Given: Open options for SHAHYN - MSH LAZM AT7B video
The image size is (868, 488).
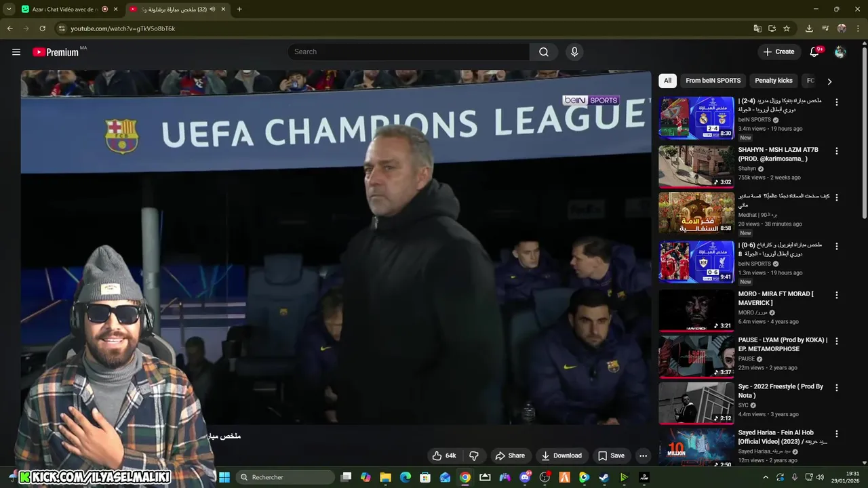Looking at the screenshot, I should pos(836,151).
